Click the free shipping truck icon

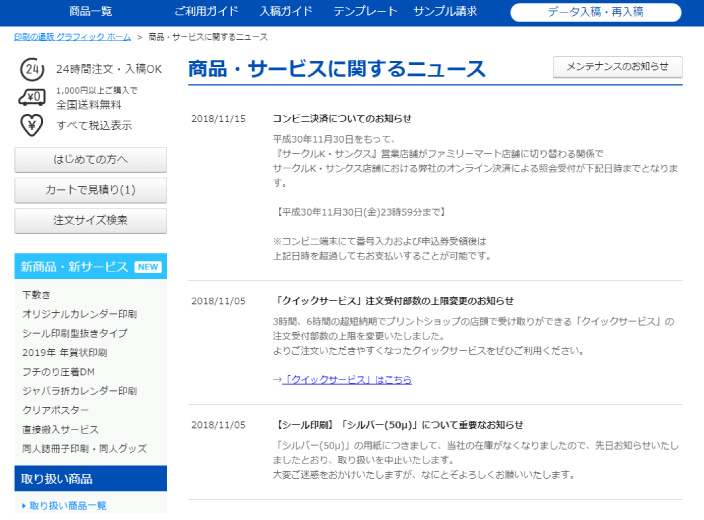[x=31, y=97]
